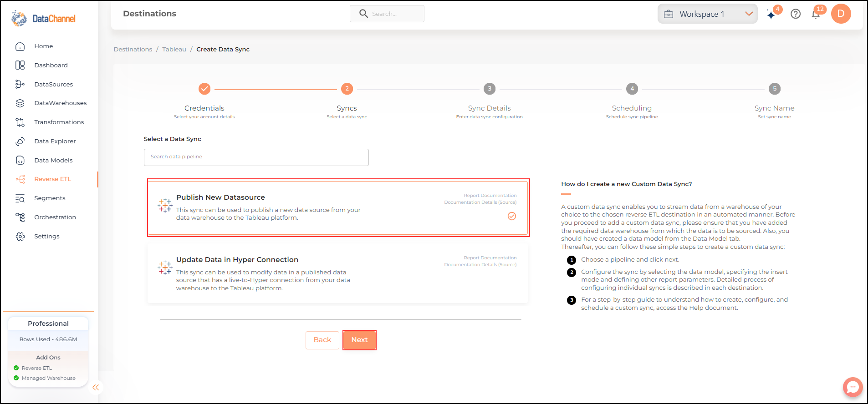The width and height of the screenshot is (868, 404).
Task: Open the Data Explorer icon
Action: [x=20, y=141]
